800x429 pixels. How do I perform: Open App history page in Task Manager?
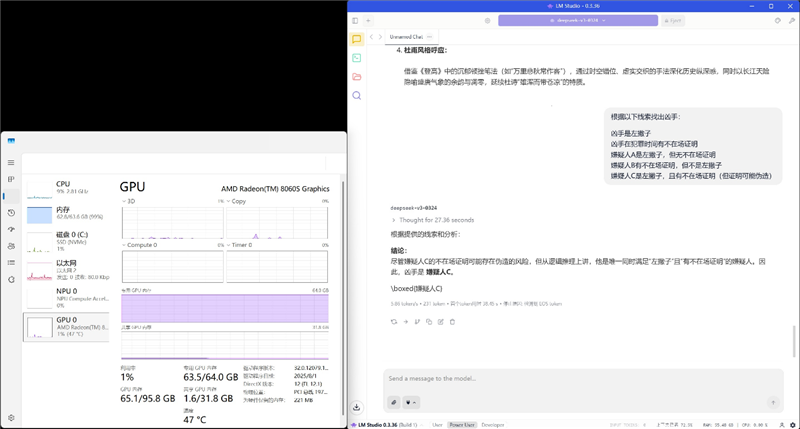[11, 213]
